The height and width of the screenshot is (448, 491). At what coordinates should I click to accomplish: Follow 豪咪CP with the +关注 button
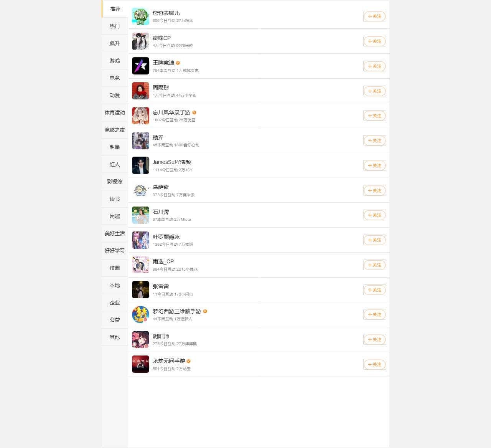(x=375, y=41)
